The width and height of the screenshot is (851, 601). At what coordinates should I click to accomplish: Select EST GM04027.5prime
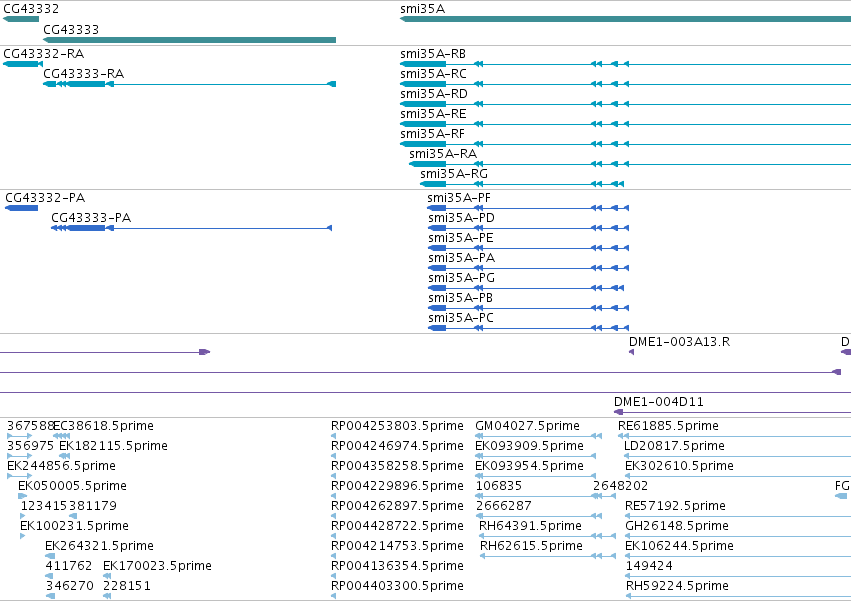528,426
